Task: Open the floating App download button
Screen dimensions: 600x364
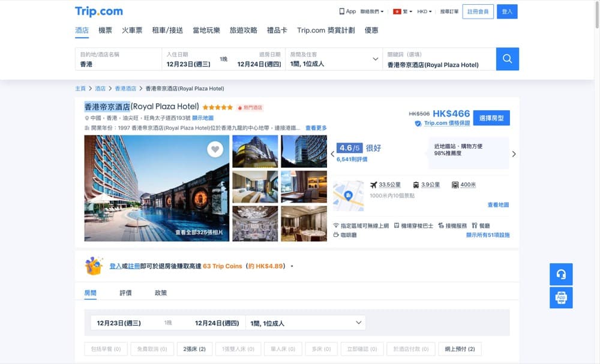Action: [x=561, y=297]
